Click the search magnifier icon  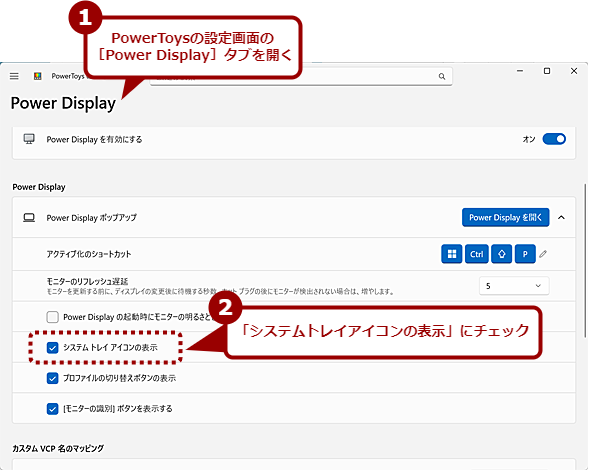coord(442,77)
